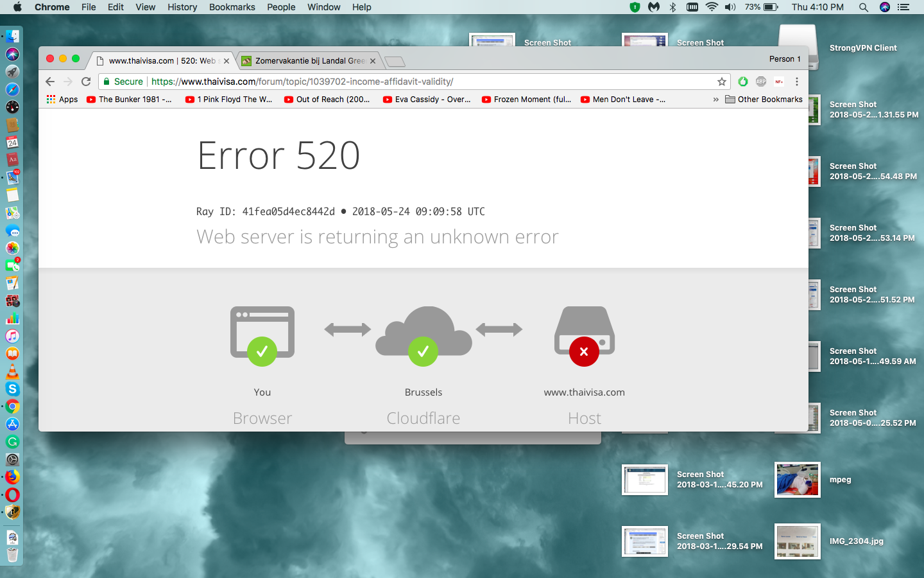Screen dimensions: 924x578
Task: Open the Apple menu
Action: tap(17, 7)
